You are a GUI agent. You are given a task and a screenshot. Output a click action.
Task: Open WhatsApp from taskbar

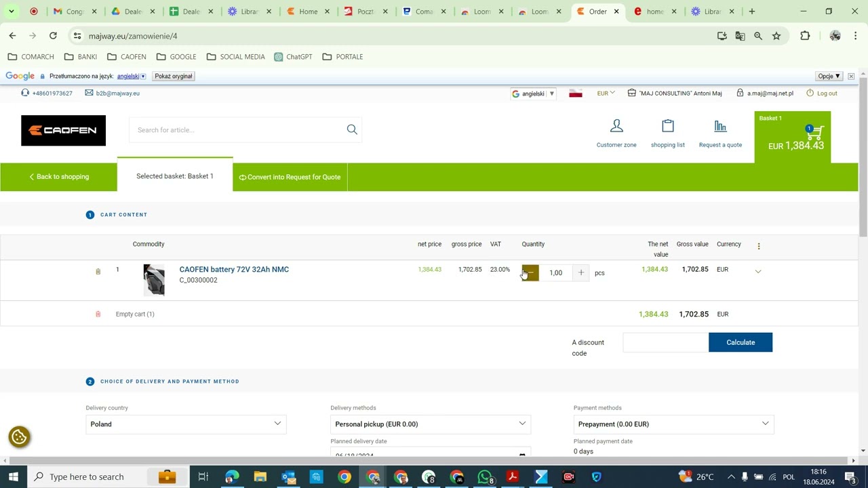485,476
